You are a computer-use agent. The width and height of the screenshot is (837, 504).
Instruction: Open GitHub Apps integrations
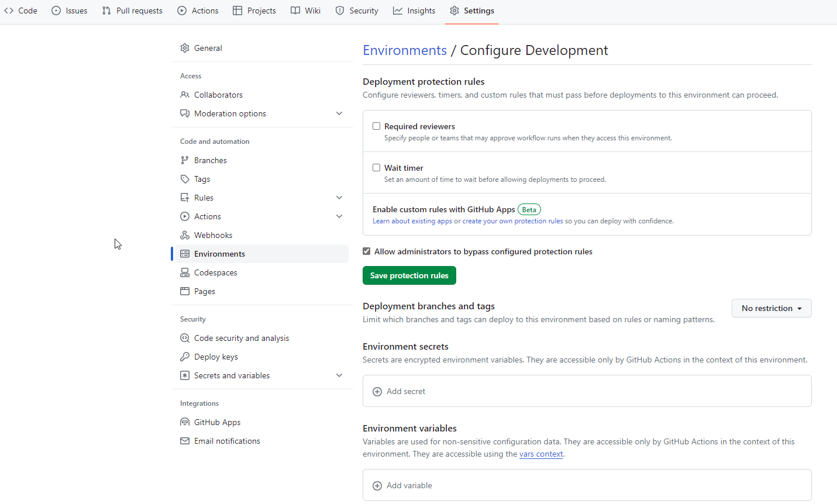tap(262, 422)
